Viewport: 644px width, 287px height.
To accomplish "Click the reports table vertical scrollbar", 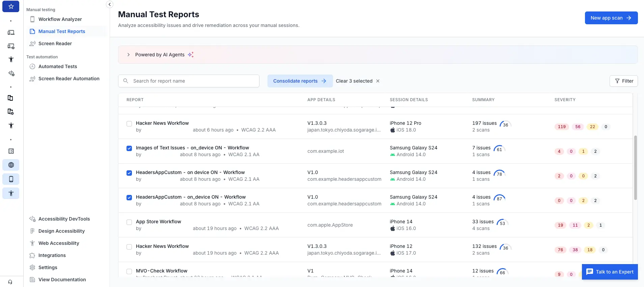I will (x=635, y=168).
